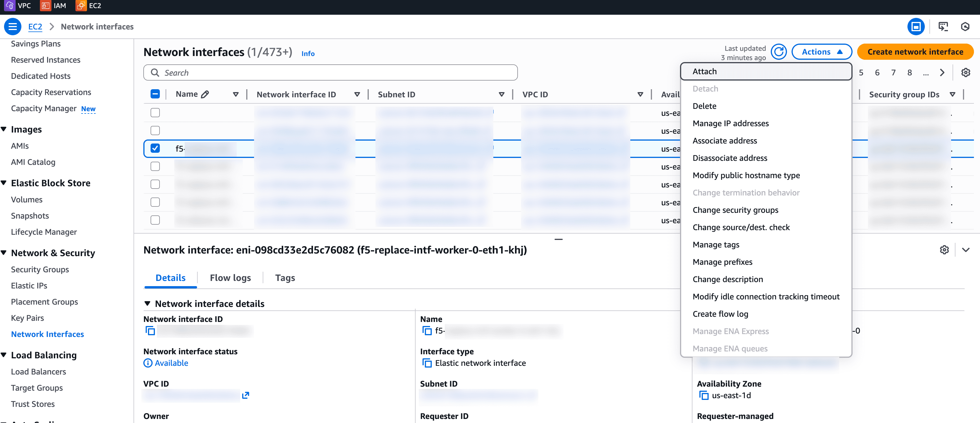
Task: Check the first row's checkbox
Action: point(155,113)
